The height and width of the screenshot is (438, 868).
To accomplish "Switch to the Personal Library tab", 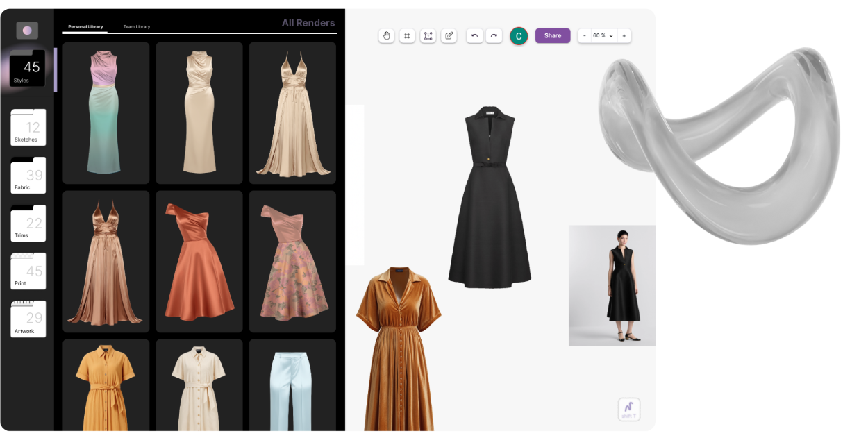I will [85, 27].
